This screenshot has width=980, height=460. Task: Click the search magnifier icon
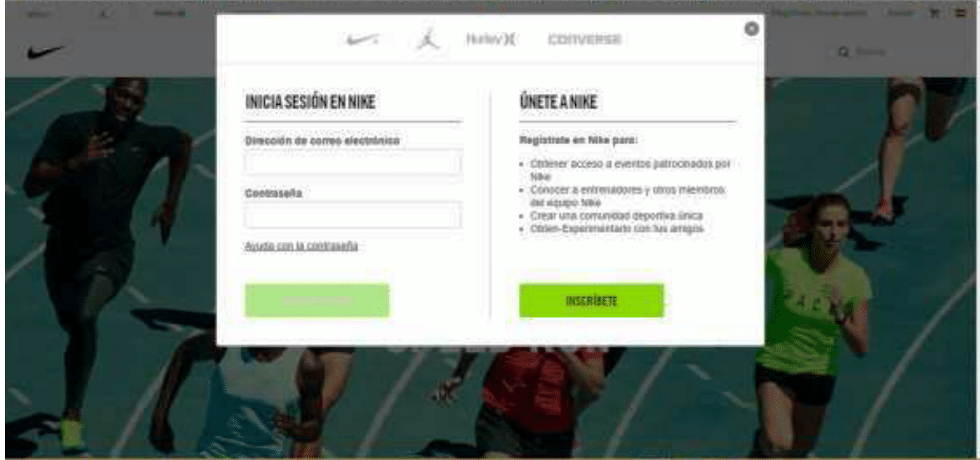[843, 52]
